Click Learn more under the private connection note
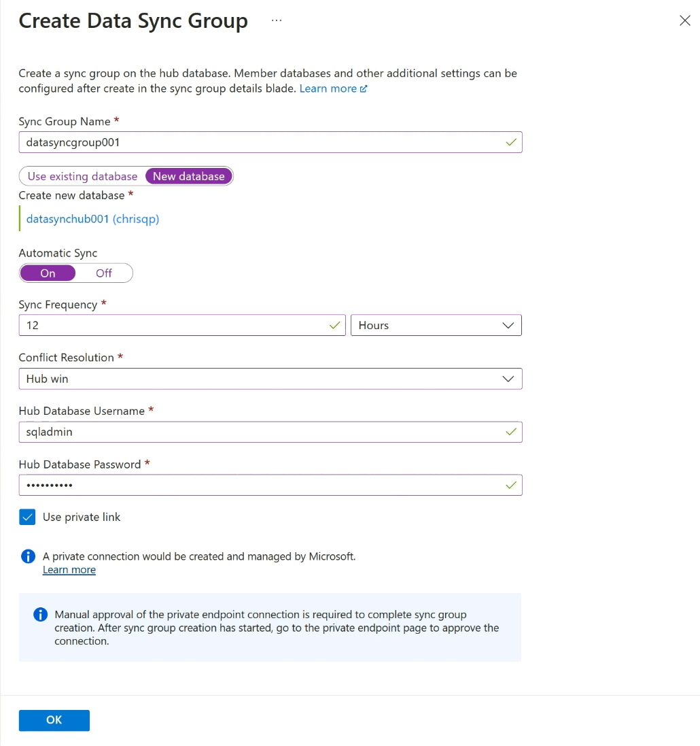 (x=69, y=569)
